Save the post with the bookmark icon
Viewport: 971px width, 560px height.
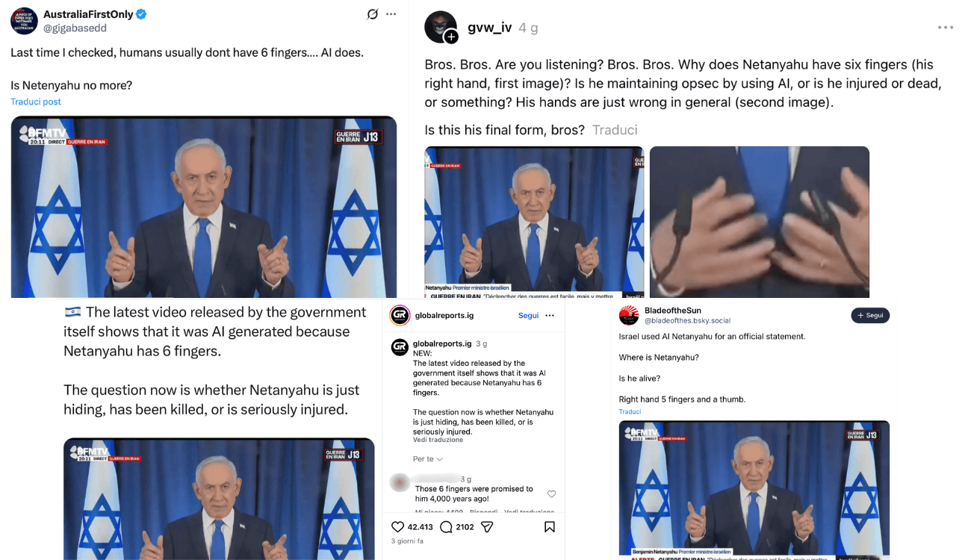click(x=550, y=527)
